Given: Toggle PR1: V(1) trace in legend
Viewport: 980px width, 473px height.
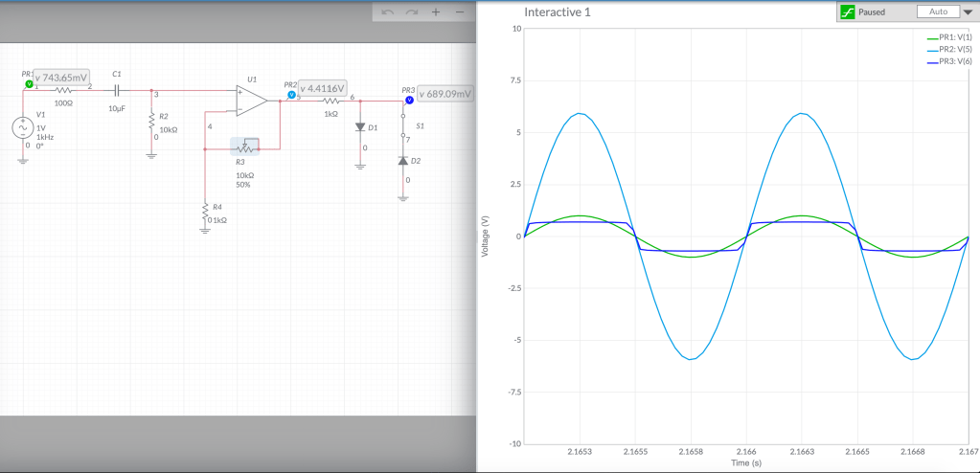Looking at the screenshot, I should coord(949,37).
